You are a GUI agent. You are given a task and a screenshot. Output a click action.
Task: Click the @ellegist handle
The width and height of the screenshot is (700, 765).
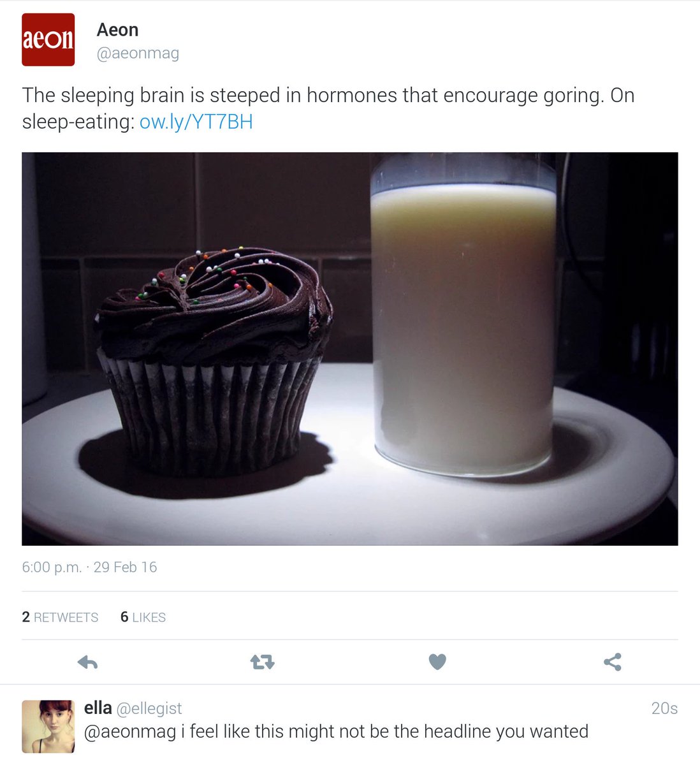[x=149, y=708]
